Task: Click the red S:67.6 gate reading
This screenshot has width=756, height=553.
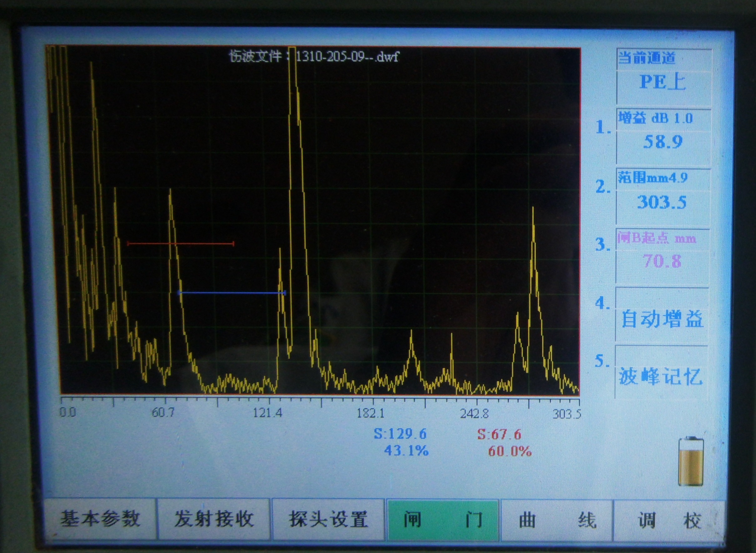Action: click(x=499, y=435)
